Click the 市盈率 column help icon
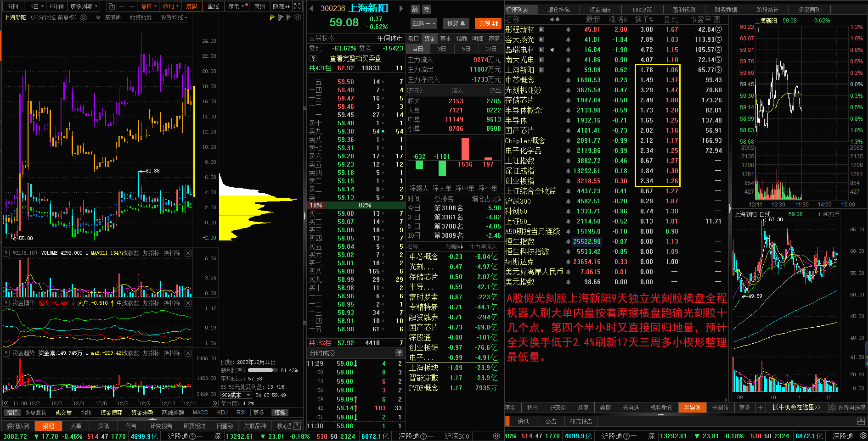Viewport: 868px width, 441px height. pyautogui.click(x=717, y=19)
